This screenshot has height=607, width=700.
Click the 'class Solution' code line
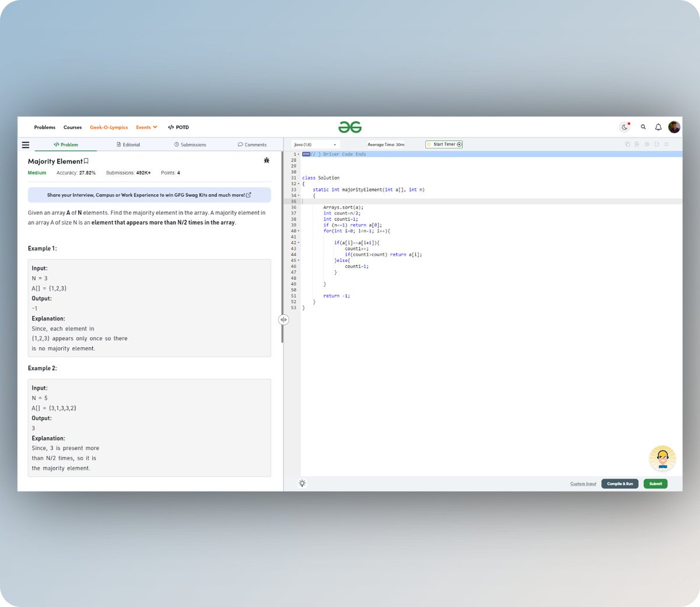pyautogui.click(x=321, y=178)
